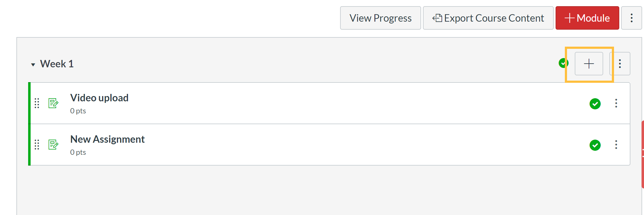Click drag handle for New Assignment
The image size is (644, 215).
click(x=37, y=145)
